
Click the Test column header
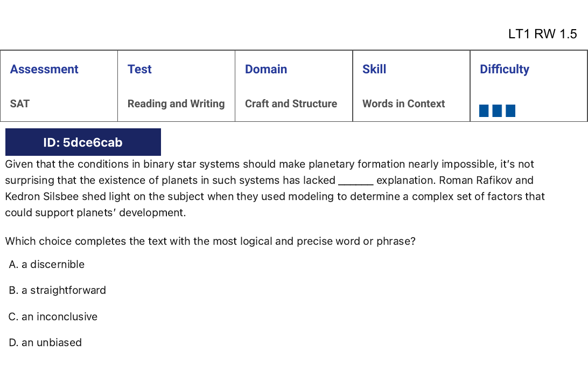pyautogui.click(x=139, y=69)
